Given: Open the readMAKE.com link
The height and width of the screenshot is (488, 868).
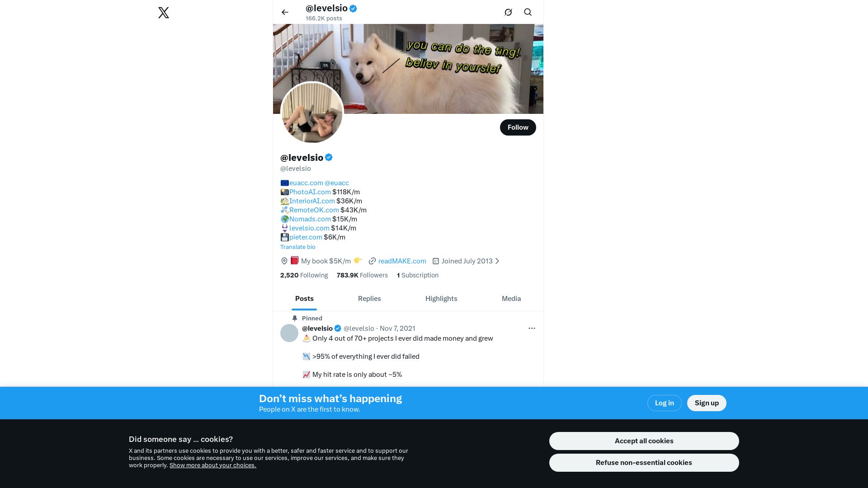Looking at the screenshot, I should coord(402,261).
